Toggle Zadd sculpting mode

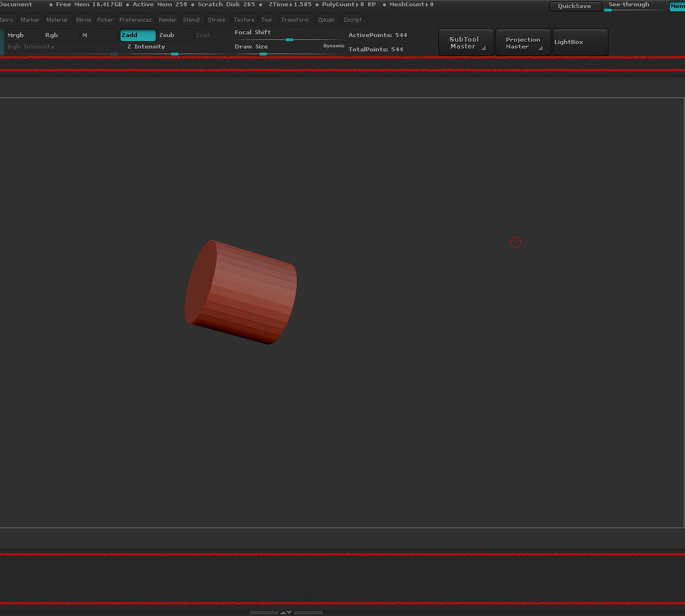tap(138, 35)
